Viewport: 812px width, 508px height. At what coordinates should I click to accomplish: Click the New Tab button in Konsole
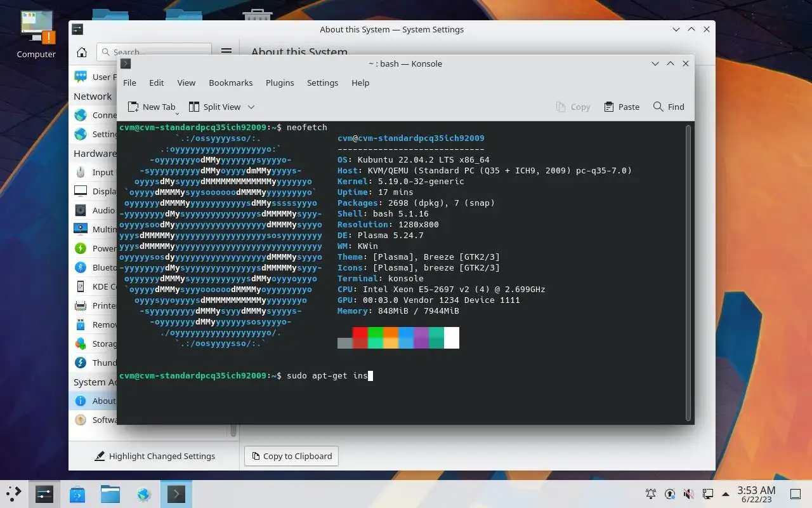(x=152, y=107)
